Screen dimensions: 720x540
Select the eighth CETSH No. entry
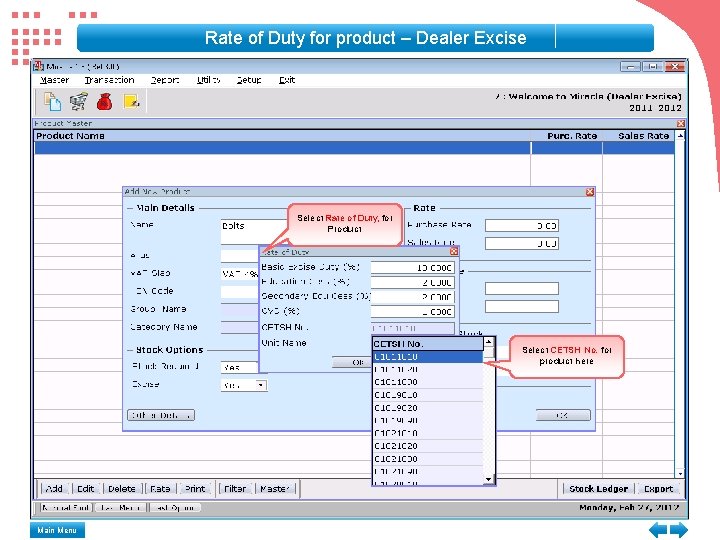[428, 446]
